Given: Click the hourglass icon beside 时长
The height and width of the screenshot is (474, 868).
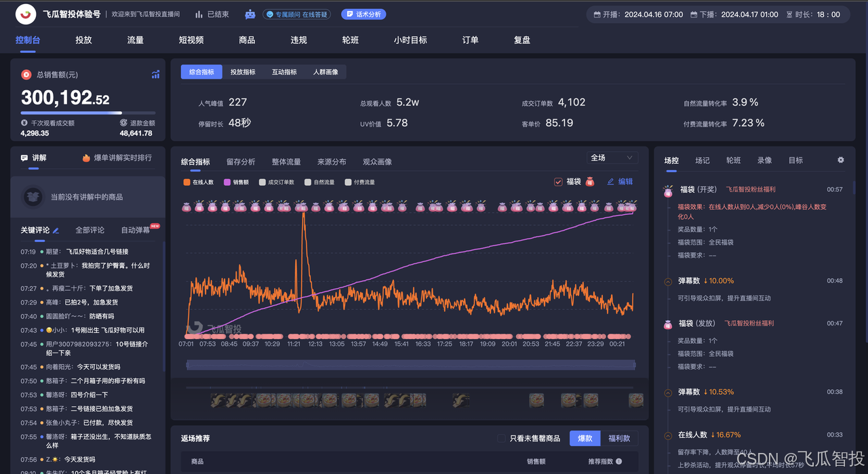Looking at the screenshot, I should coord(789,14).
